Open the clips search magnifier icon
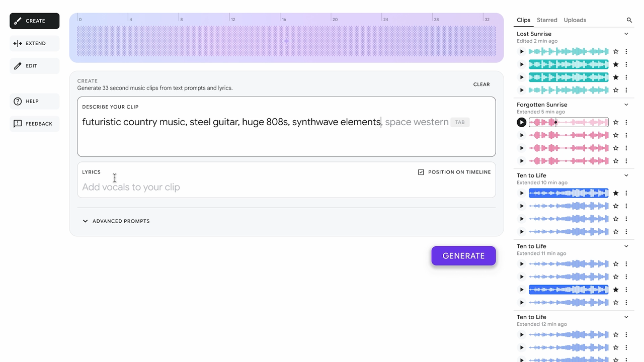This screenshot has width=644, height=362. (629, 20)
